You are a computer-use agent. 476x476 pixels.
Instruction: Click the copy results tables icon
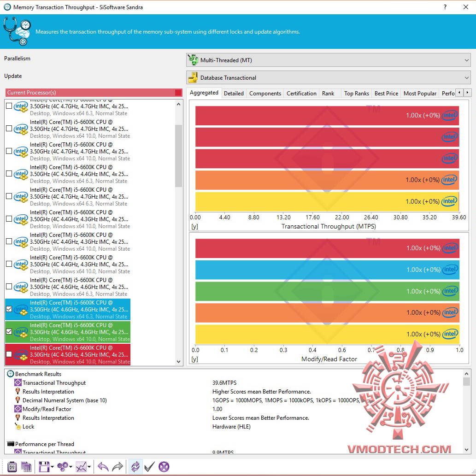coord(26,467)
